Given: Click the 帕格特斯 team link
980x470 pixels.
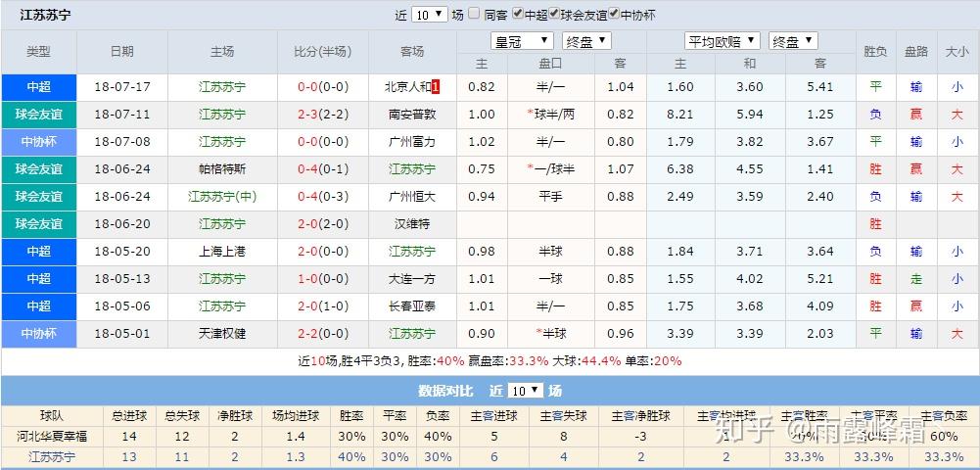Looking at the screenshot, I should point(222,168).
